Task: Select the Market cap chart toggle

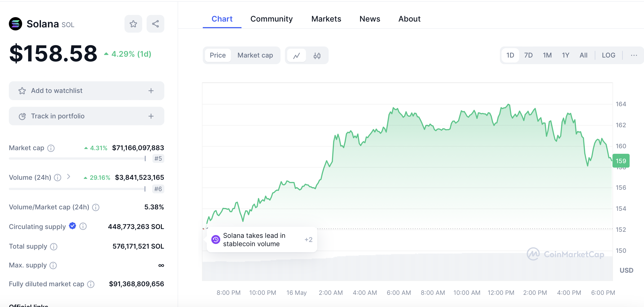Action: tap(255, 55)
